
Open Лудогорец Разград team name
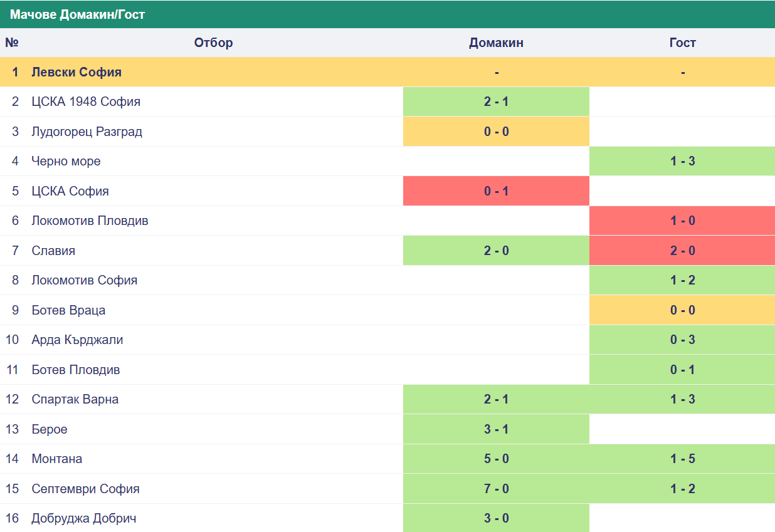(x=87, y=132)
